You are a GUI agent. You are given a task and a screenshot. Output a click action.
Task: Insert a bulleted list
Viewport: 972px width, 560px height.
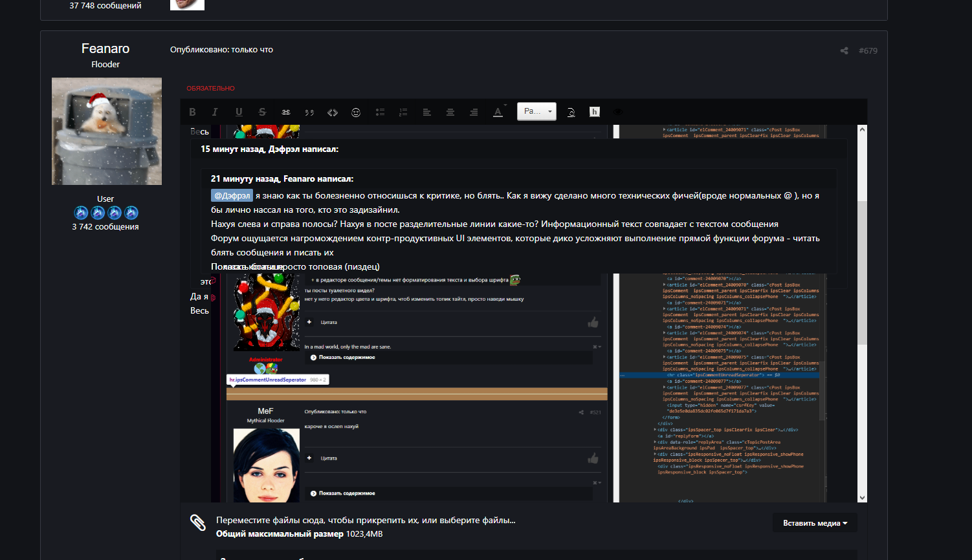tap(380, 112)
